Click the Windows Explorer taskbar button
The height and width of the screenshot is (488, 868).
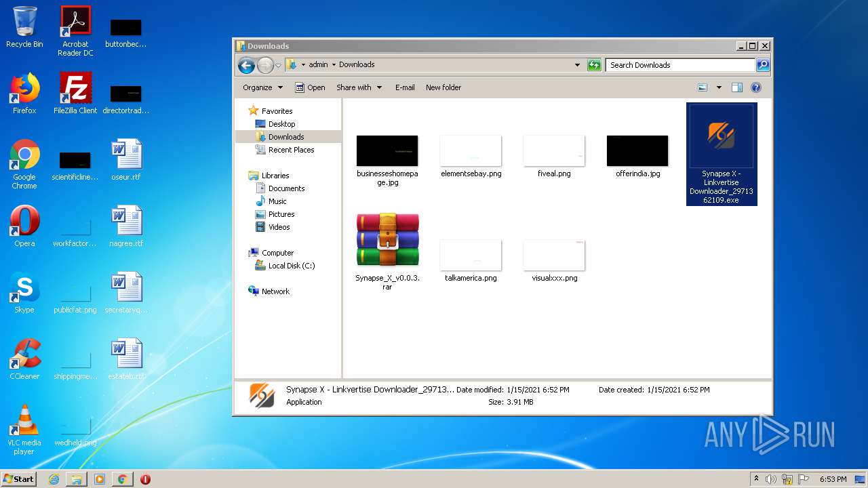[77, 479]
